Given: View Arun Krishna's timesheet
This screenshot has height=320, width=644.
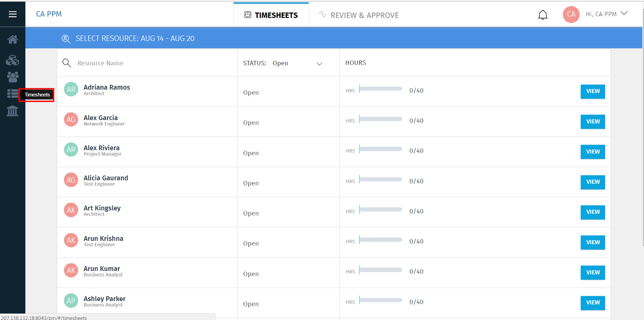Looking at the screenshot, I should coord(593,243).
